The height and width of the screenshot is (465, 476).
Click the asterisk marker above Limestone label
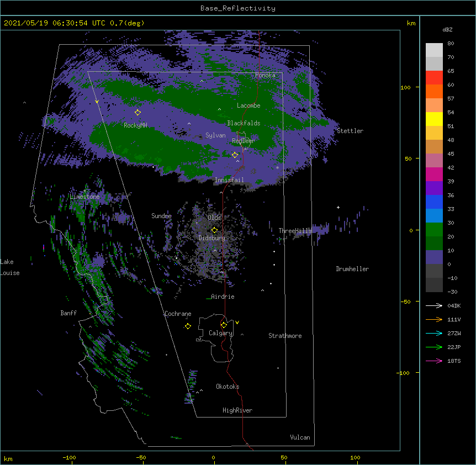coord(84,191)
